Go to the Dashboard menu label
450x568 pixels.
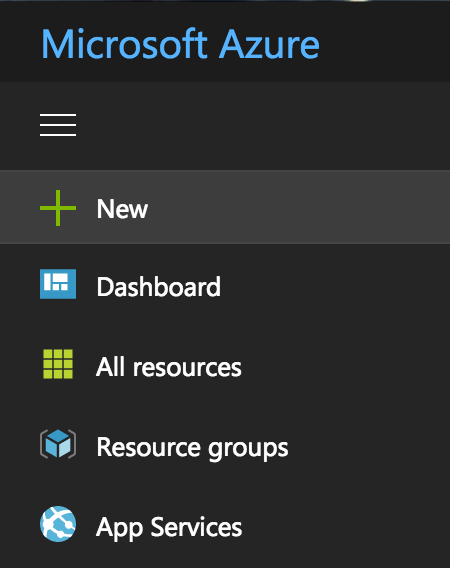pos(158,287)
